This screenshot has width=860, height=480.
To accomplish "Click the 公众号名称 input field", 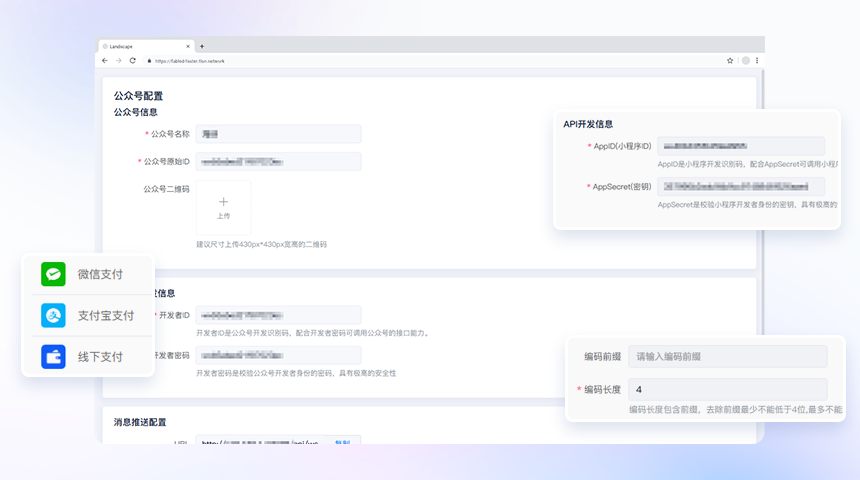I will point(278,133).
